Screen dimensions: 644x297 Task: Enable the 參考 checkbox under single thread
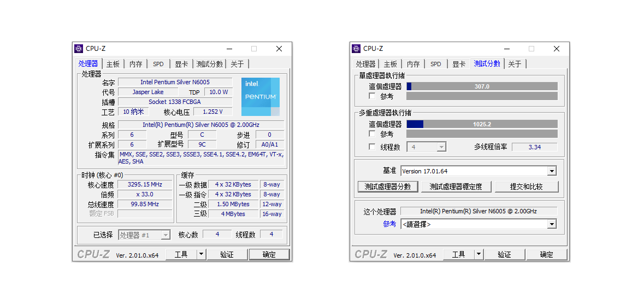pyautogui.click(x=372, y=96)
